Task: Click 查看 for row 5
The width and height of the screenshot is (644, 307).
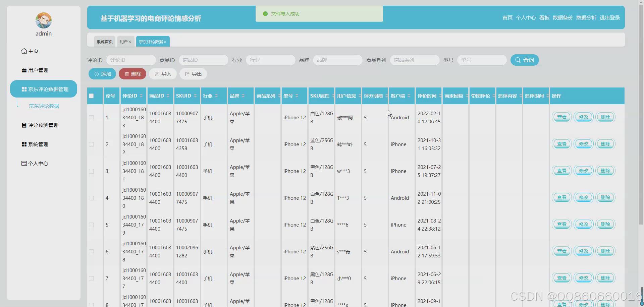Action: pos(562,224)
